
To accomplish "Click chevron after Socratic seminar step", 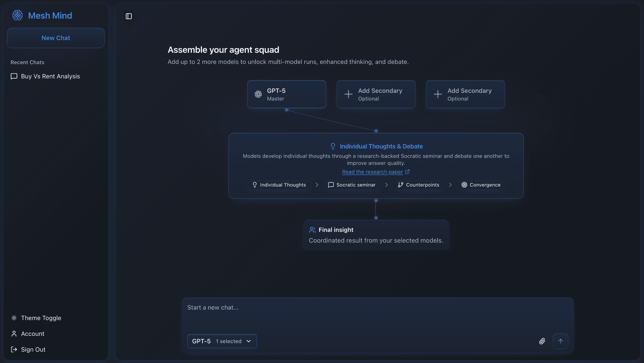I will pos(386,185).
